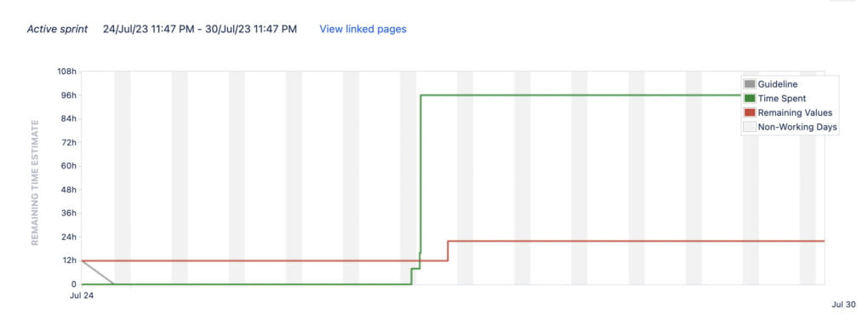Click the gray Guideline legend swatch

[750, 84]
